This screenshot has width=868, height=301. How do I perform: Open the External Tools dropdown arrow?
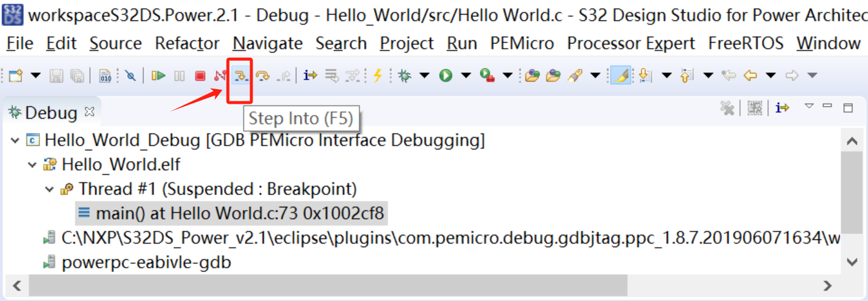coord(508,75)
